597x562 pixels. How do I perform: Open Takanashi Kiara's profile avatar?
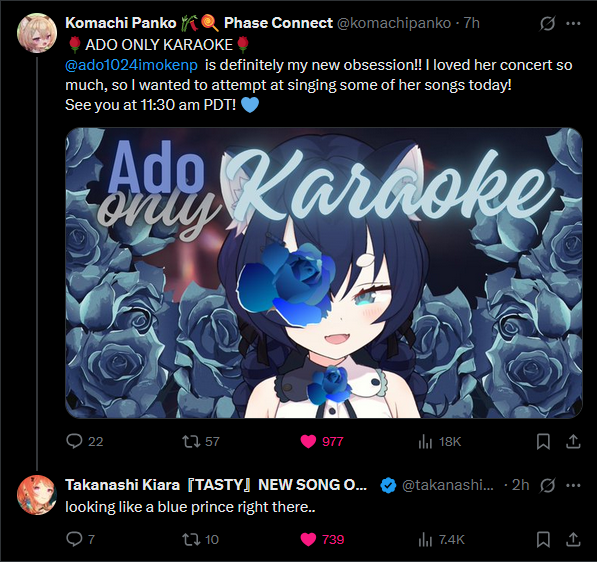[37, 495]
